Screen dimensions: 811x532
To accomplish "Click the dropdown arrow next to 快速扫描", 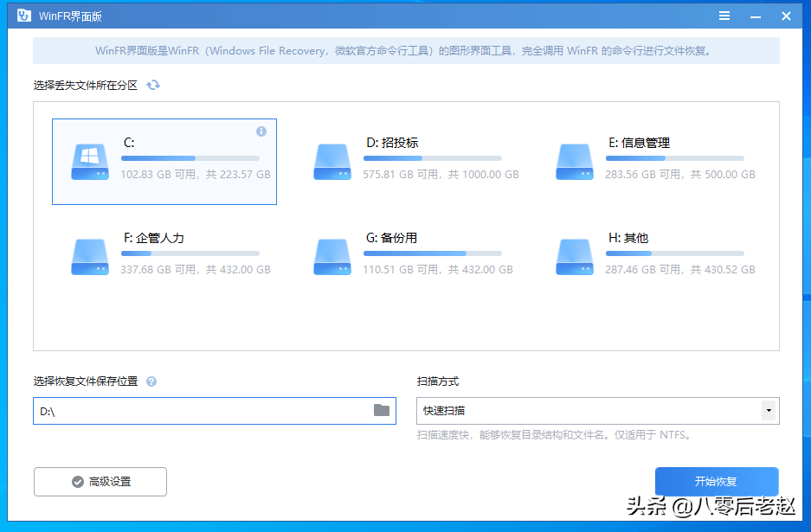I will [768, 411].
